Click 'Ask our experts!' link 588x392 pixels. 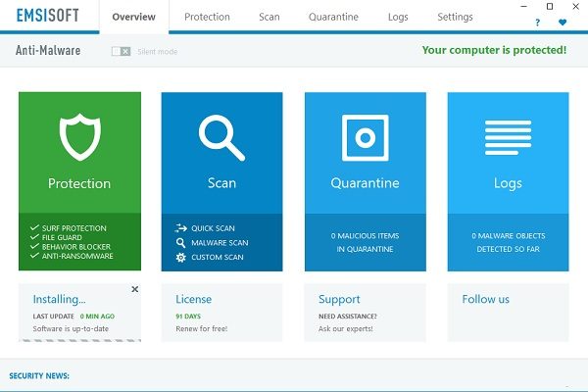coord(345,328)
